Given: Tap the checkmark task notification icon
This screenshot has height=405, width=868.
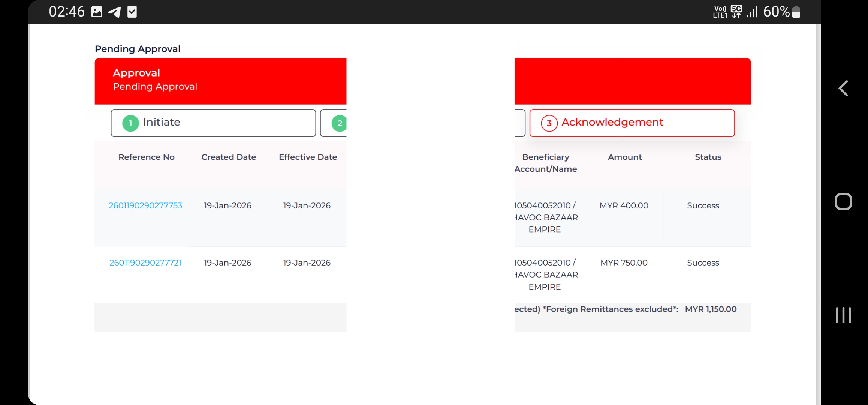Looking at the screenshot, I should 132,12.
